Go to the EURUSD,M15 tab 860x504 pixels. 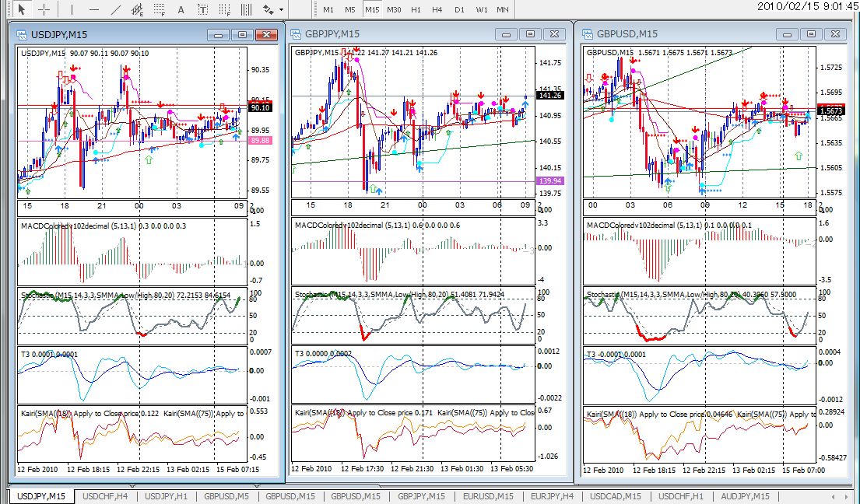[x=488, y=496]
